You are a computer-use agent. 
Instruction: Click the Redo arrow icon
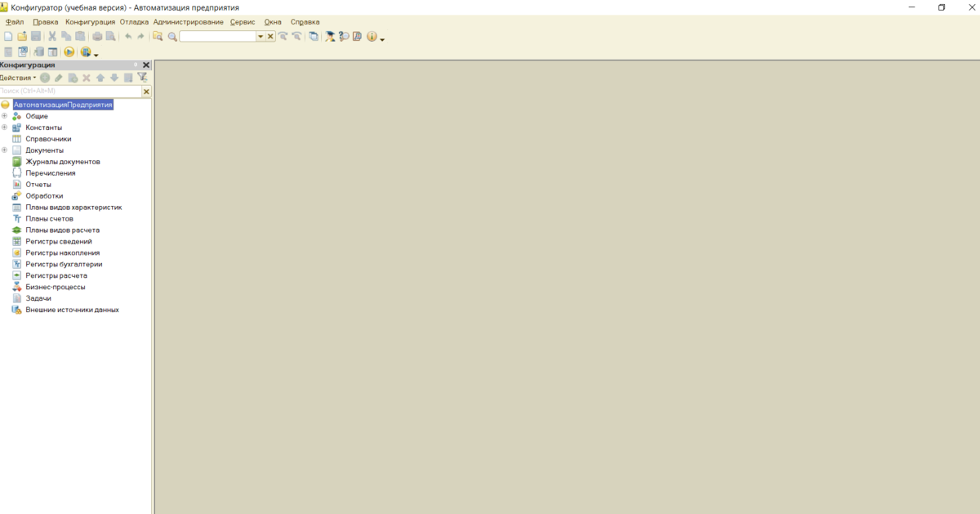point(140,36)
